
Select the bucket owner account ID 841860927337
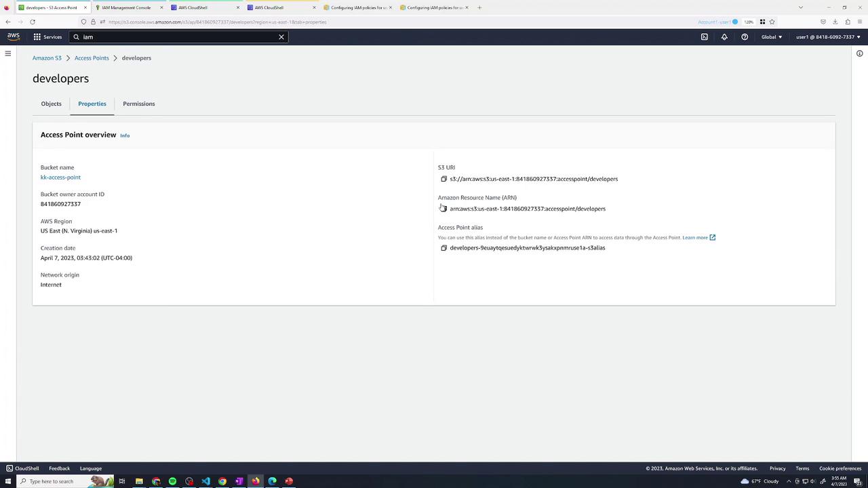pos(60,204)
